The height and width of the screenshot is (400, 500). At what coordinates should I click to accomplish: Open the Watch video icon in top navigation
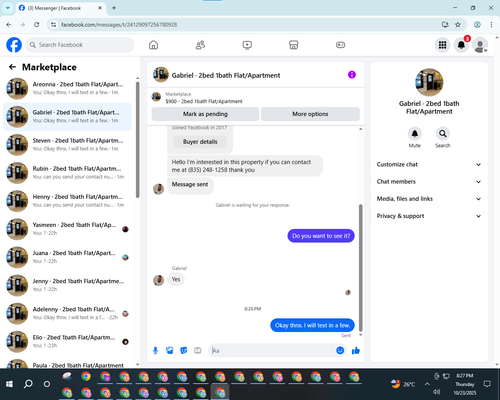247,45
